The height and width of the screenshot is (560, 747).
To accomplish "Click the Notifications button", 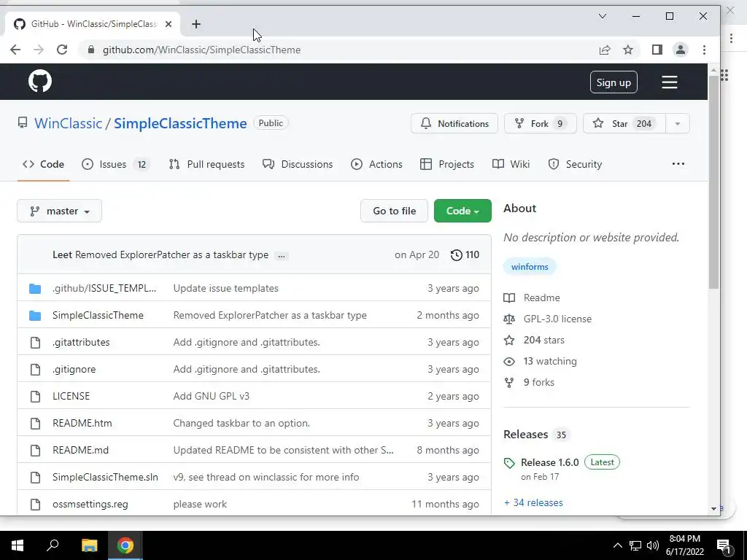I will (x=454, y=124).
